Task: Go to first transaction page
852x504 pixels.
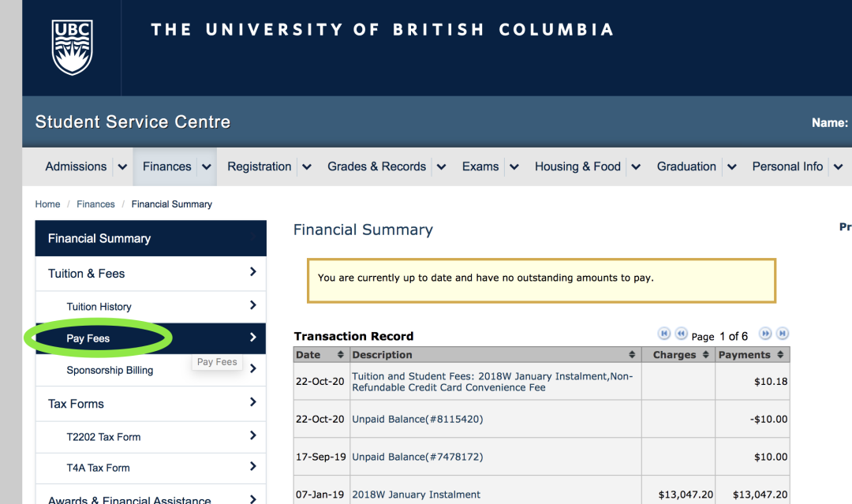Action: pyautogui.click(x=664, y=334)
